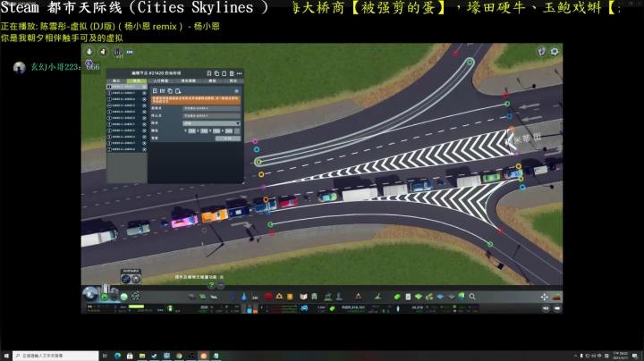Open the Water droplet services icon
Image resolution: width=644 pixels, height=361 pixels.
(244, 297)
